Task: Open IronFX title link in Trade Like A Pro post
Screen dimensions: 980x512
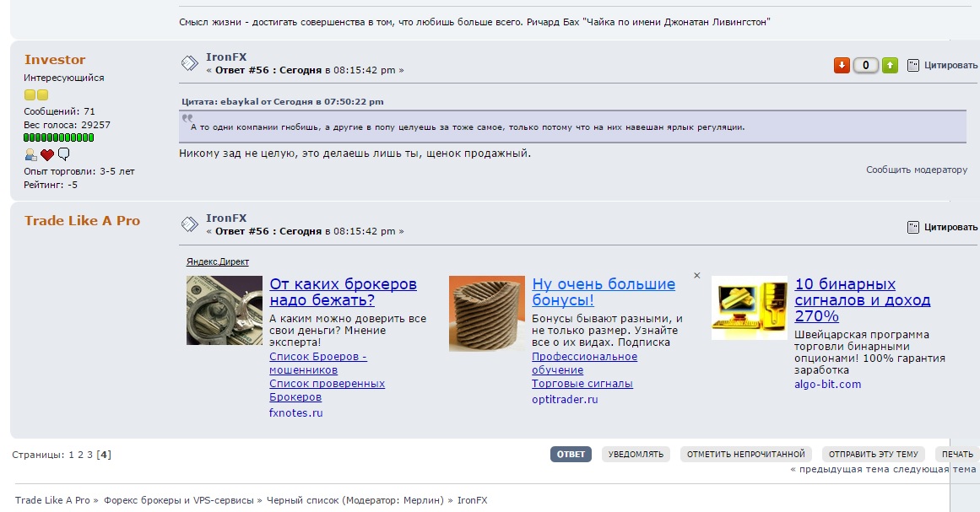Action: [x=226, y=218]
